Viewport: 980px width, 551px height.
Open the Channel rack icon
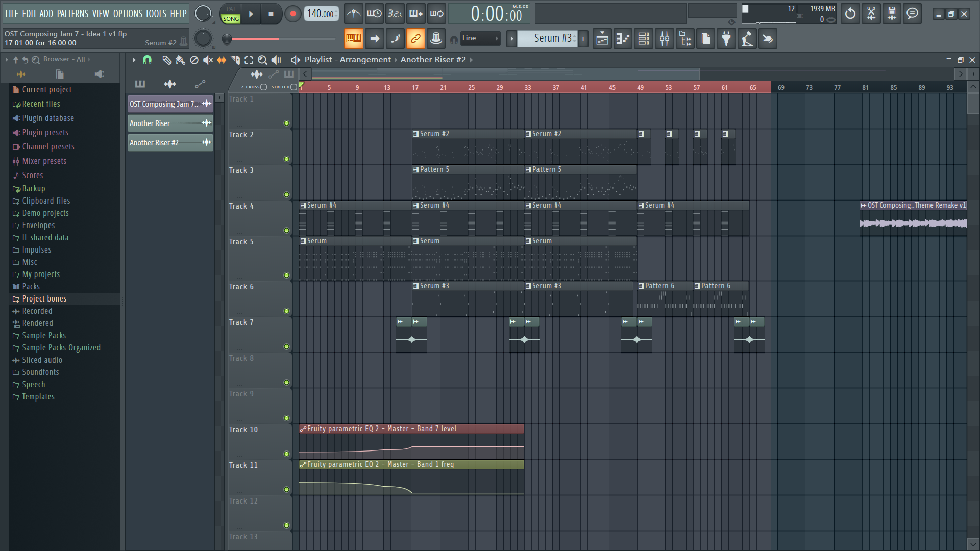click(644, 39)
